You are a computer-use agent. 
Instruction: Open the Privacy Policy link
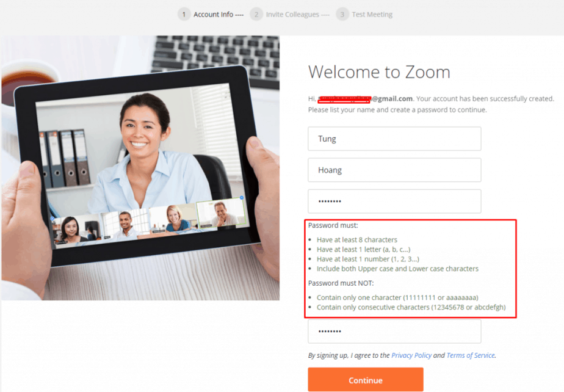411,355
